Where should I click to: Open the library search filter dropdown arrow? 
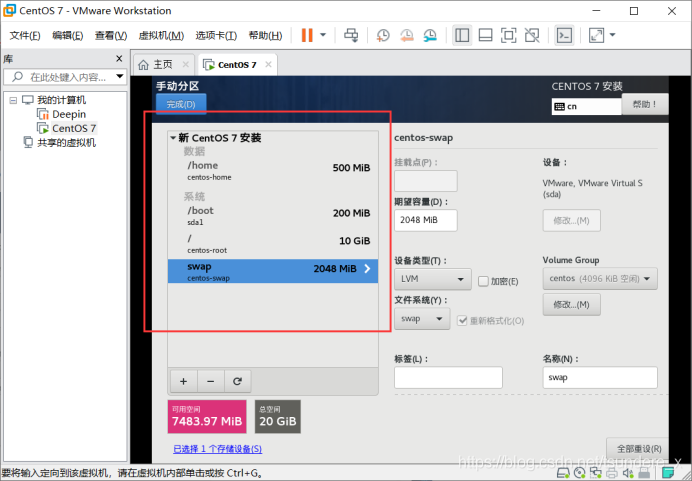[x=120, y=76]
